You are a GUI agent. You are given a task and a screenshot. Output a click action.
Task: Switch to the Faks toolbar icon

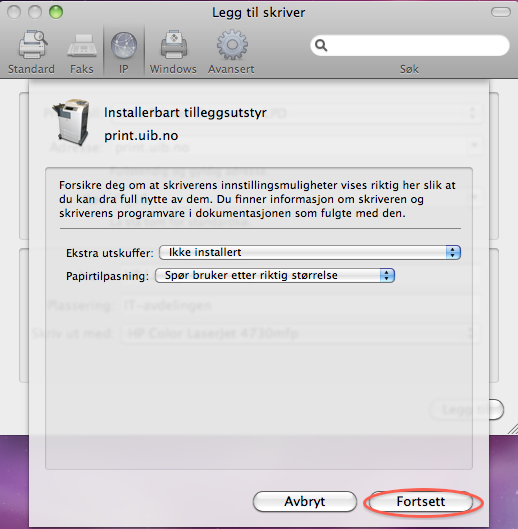[x=82, y=46]
